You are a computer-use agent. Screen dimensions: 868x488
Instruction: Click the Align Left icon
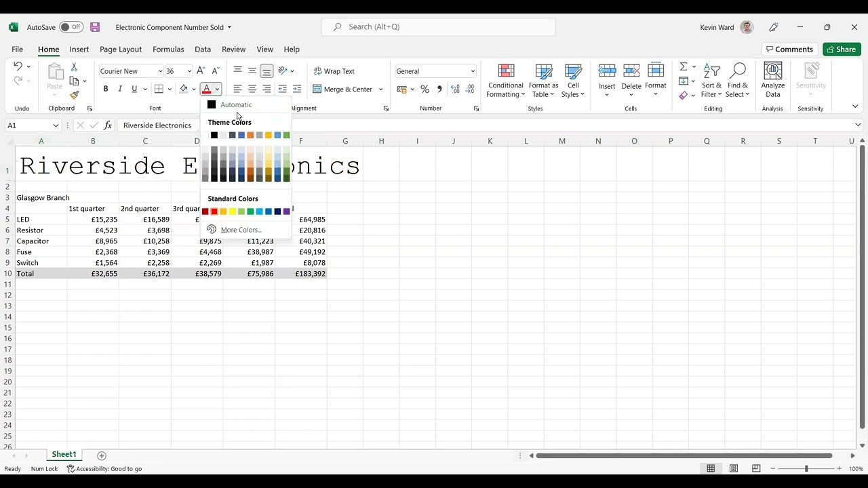[x=237, y=89]
